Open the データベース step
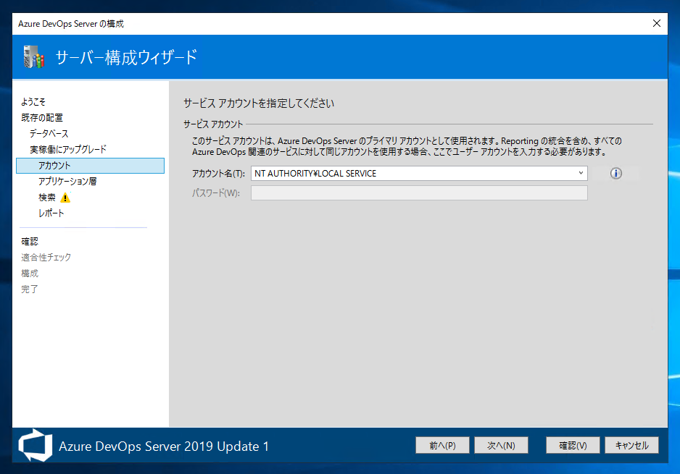 pyautogui.click(x=49, y=134)
